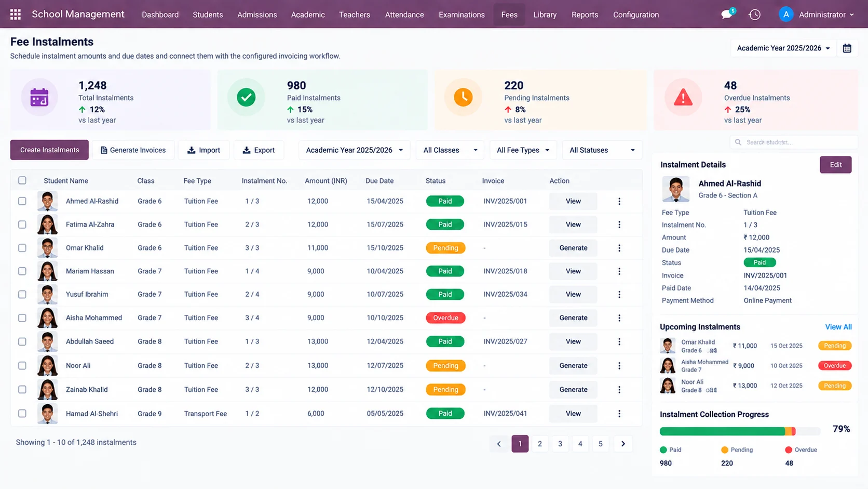The image size is (868, 489).
Task: Check the Fatima Al-Zahra row checkbox
Action: 22,224
